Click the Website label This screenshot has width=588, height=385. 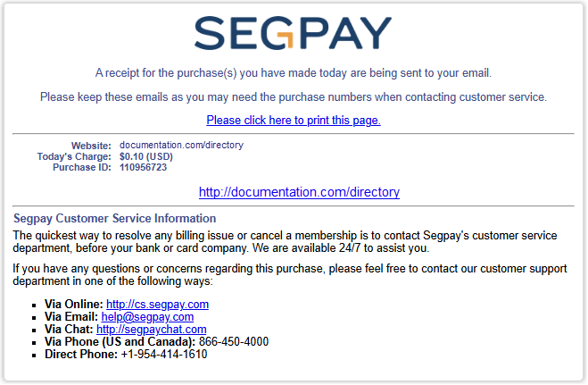(x=91, y=146)
